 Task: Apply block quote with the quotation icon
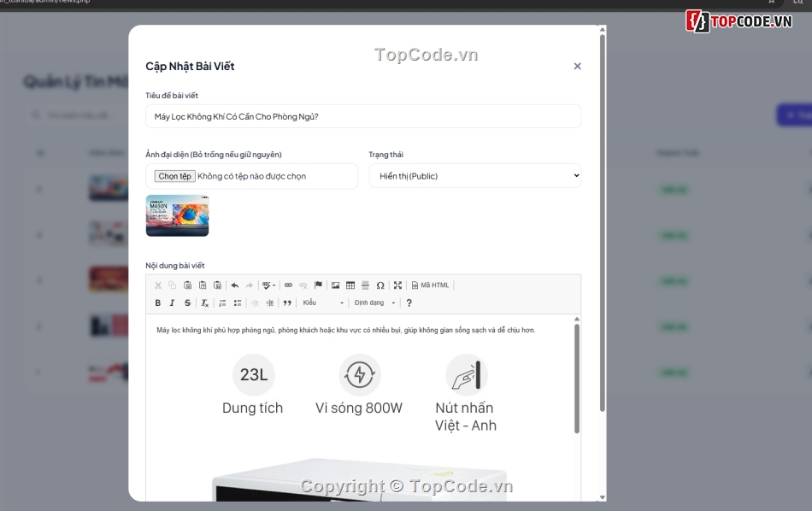point(287,302)
